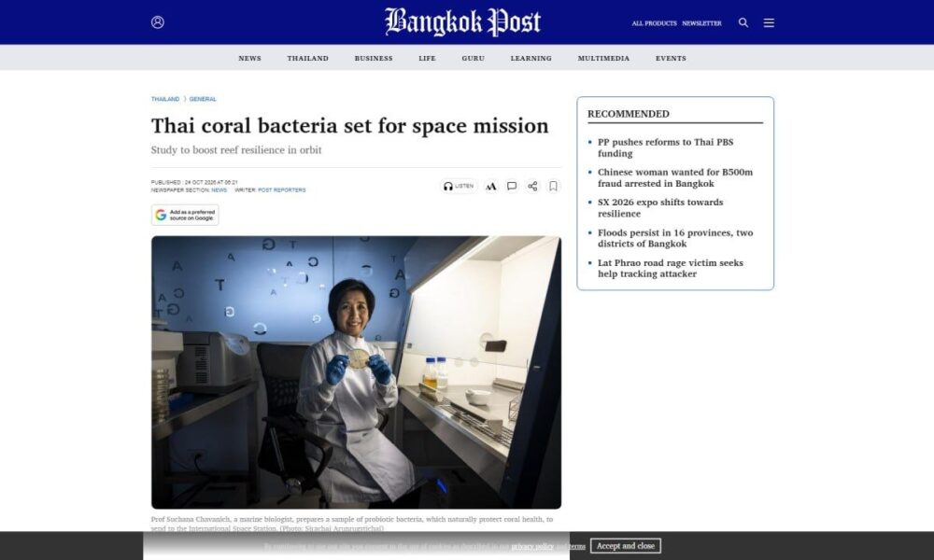Open the News menu

[x=249, y=58]
